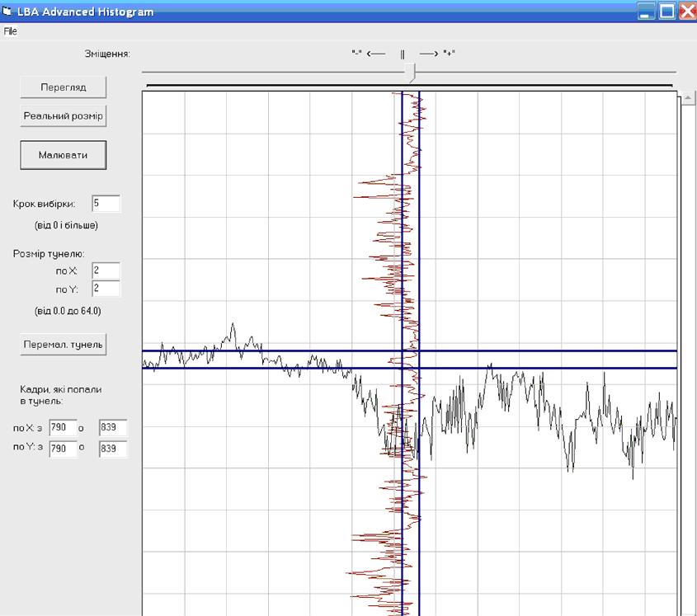Close the LBA Advanced Histogram window

686,11
